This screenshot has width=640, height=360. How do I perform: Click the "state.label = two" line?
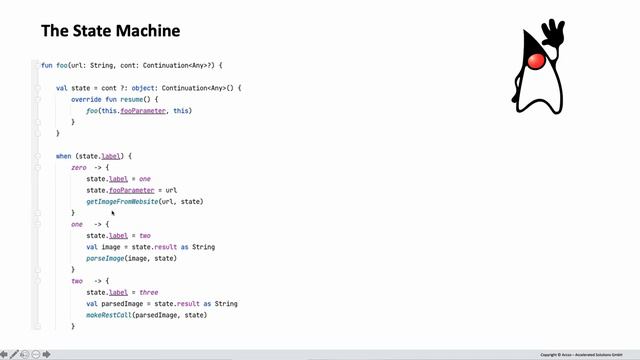pyautogui.click(x=118, y=236)
